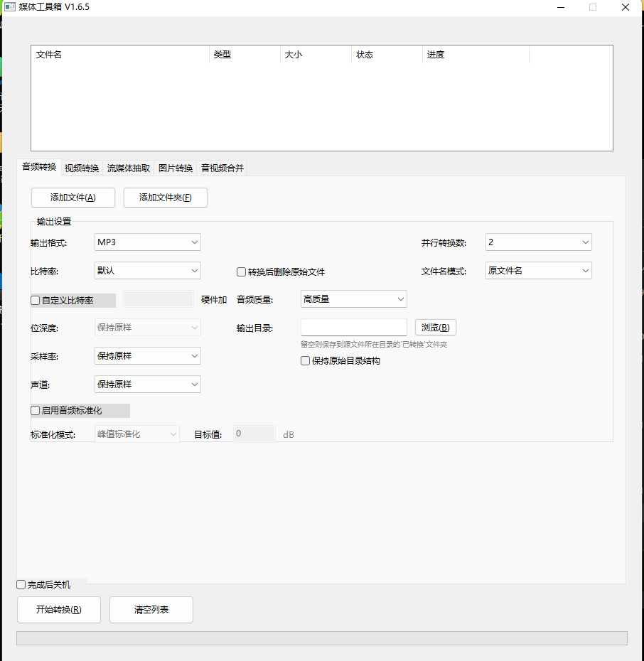Screen dimensions: 644x661
Task: Open the 并行转换数 dropdown
Action: [539, 242]
